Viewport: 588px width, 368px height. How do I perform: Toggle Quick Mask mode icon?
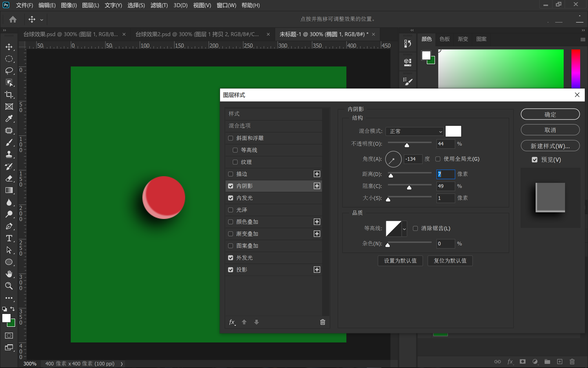9,336
